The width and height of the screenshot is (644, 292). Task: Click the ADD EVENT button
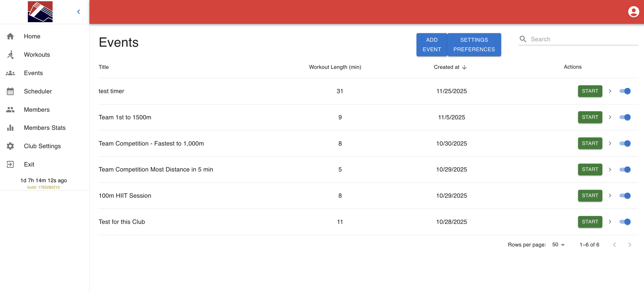[432, 45]
